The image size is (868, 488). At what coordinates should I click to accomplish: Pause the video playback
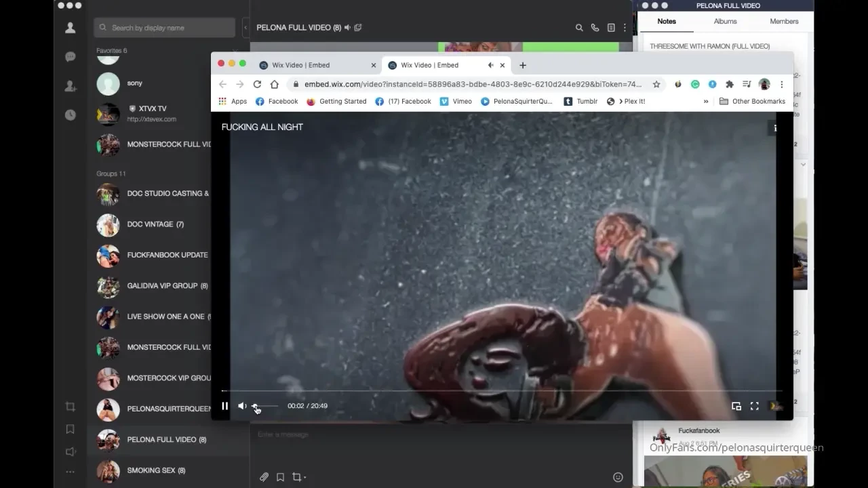pyautogui.click(x=225, y=406)
